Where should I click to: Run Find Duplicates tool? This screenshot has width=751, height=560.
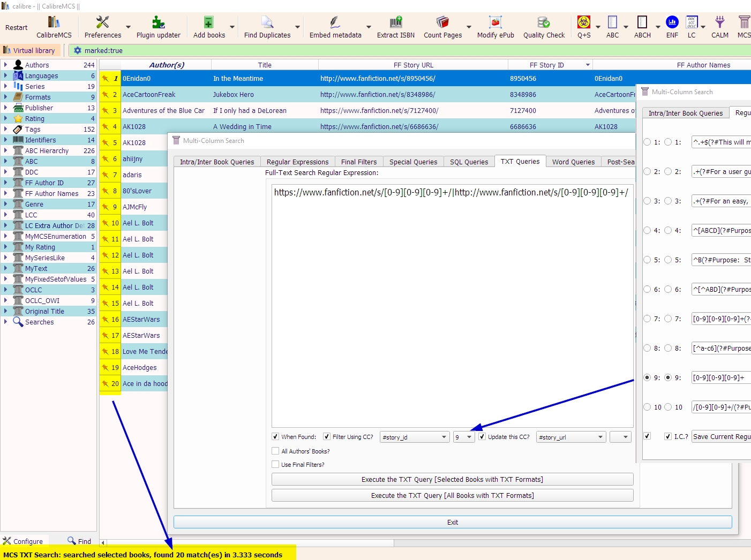[x=267, y=27]
